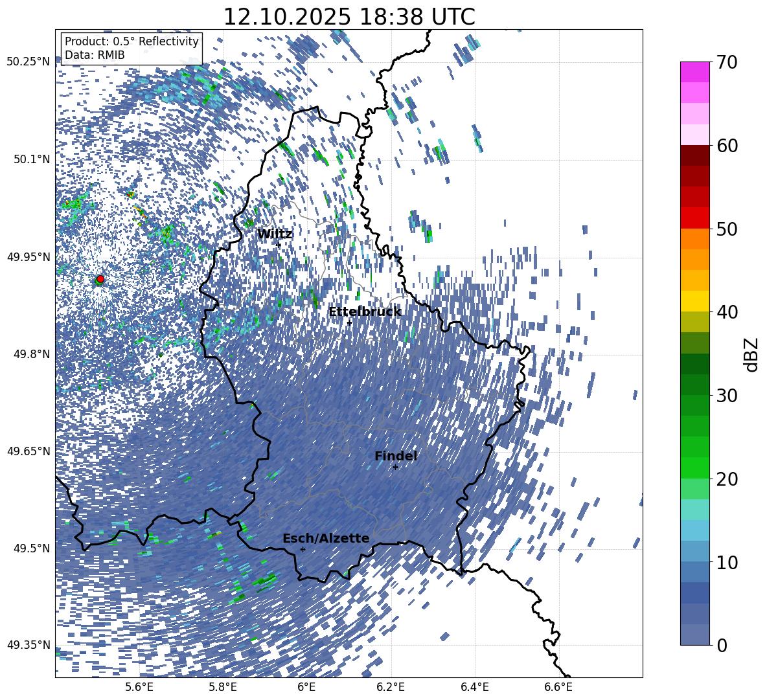Select the Findel location label
The height and width of the screenshot is (700, 767).
[396, 456]
